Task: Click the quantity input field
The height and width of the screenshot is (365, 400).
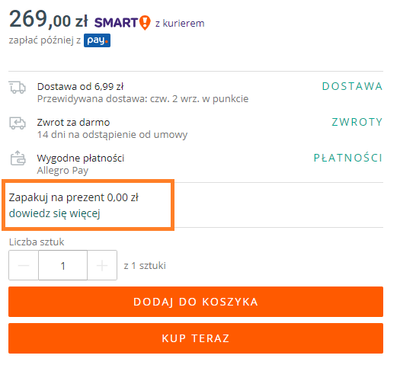Action: point(63,265)
